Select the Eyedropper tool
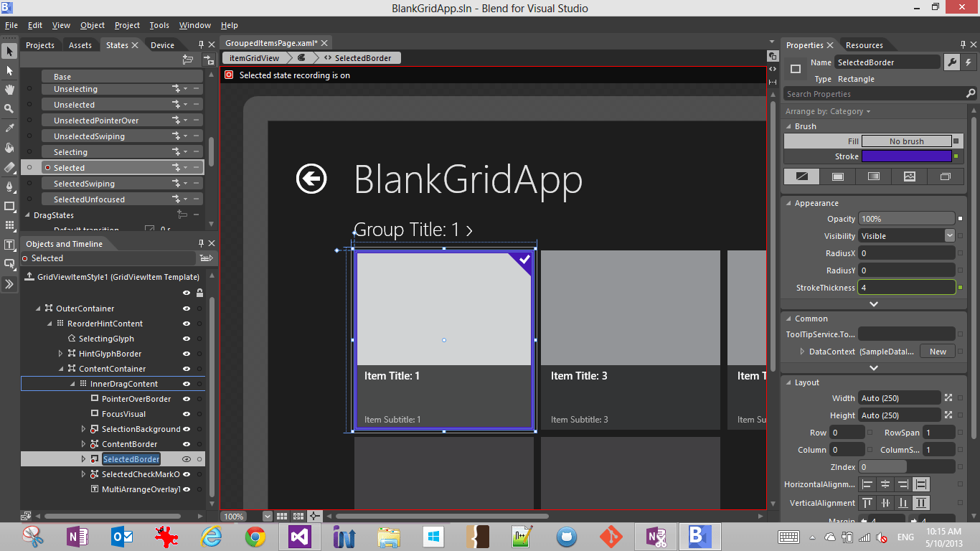 click(x=9, y=128)
